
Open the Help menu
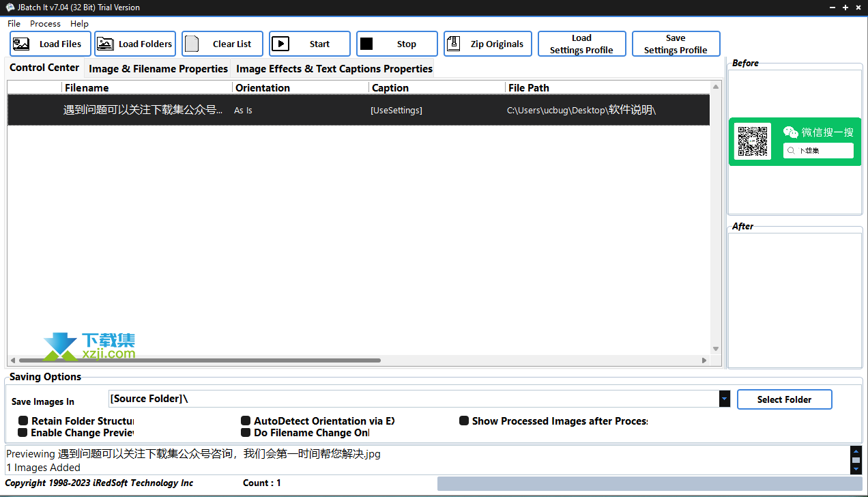pyautogui.click(x=79, y=23)
